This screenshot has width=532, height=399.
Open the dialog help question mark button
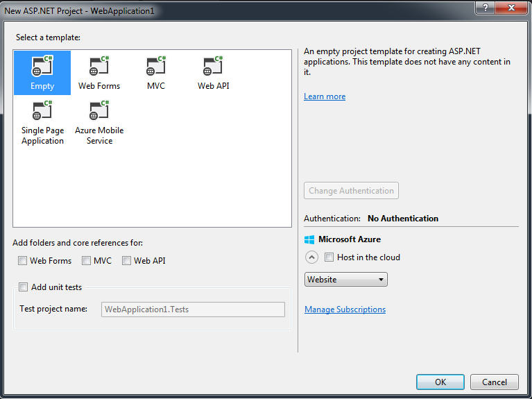click(486, 8)
